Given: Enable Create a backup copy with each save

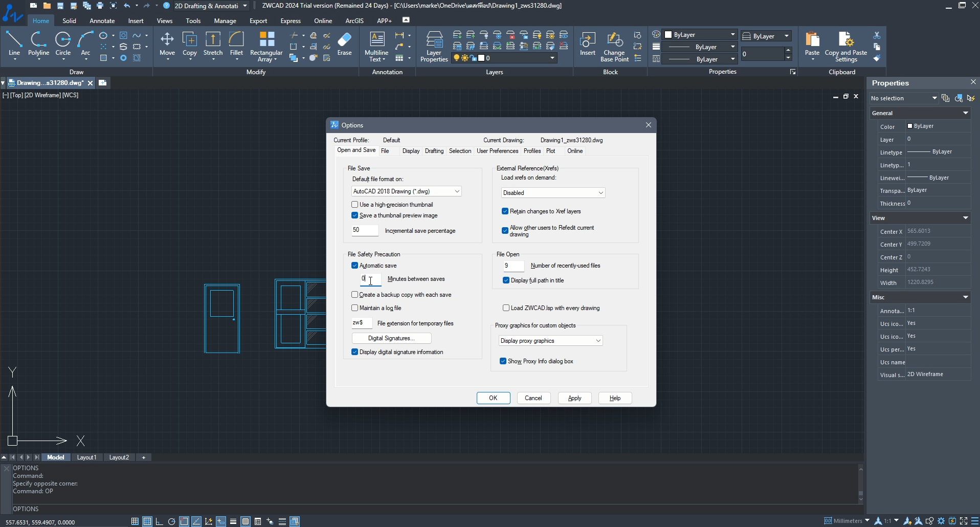Looking at the screenshot, I should [354, 295].
